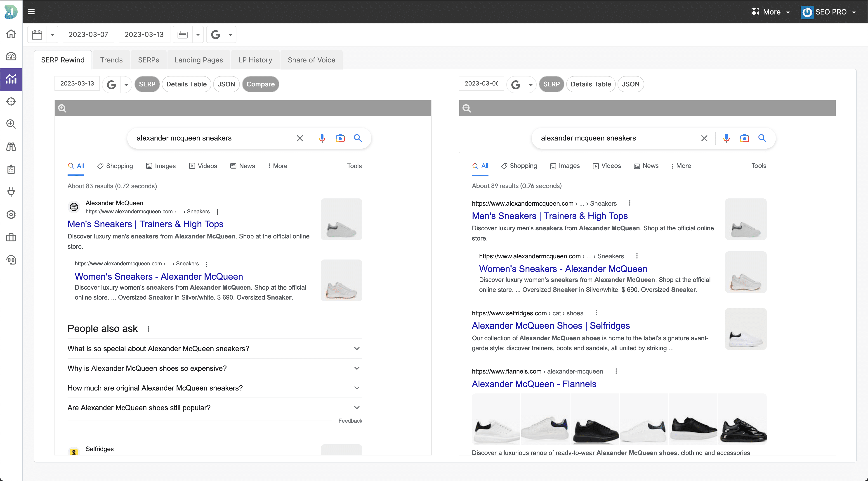This screenshot has height=481, width=868.
Task: Open the dropdown arrow next to calendar icon
Action: [x=52, y=34]
